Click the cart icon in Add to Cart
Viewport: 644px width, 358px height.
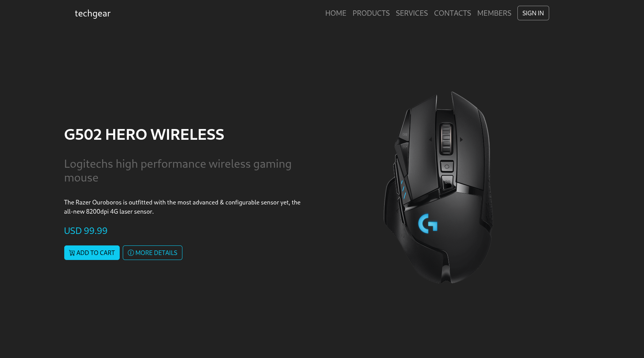[72, 253]
